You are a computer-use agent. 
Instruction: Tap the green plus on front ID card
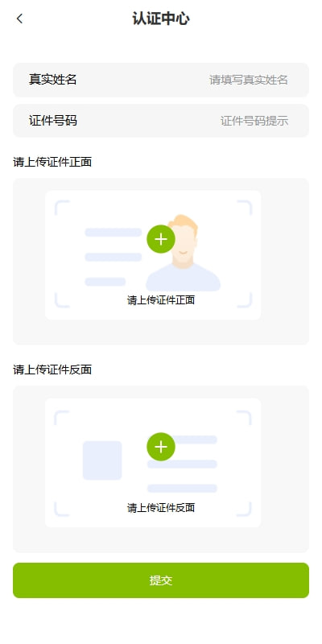point(161,239)
